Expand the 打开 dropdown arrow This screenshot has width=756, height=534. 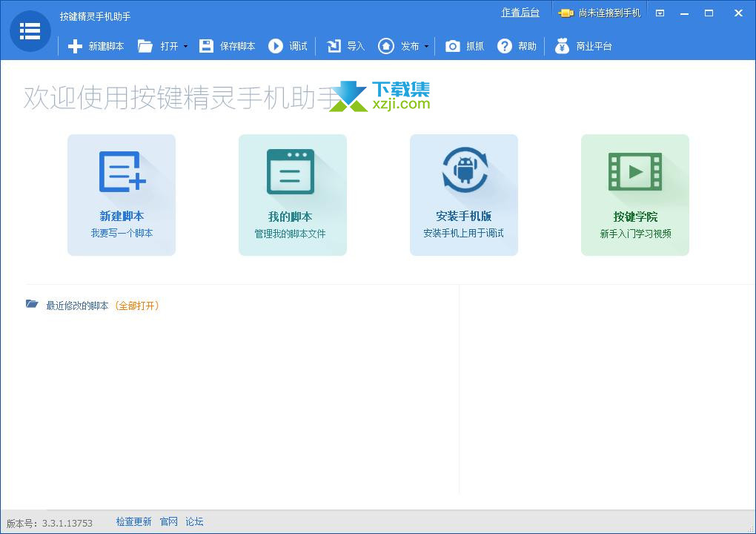pyautogui.click(x=185, y=46)
